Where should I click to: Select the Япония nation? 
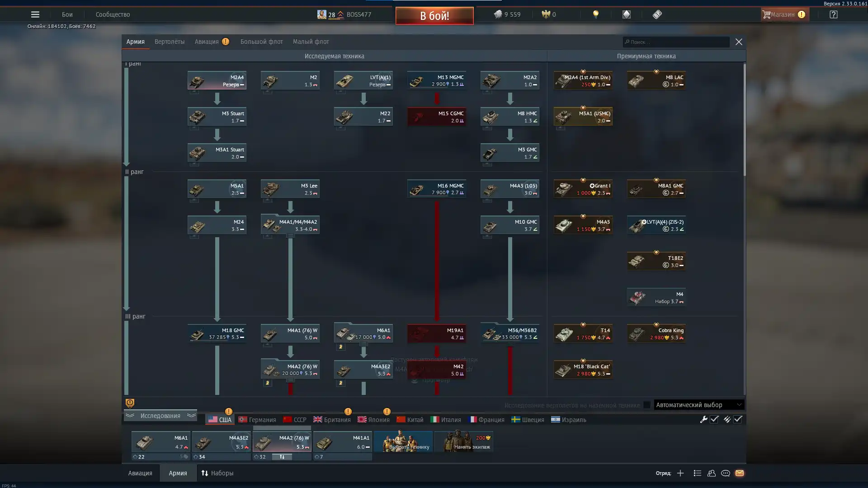tap(373, 420)
